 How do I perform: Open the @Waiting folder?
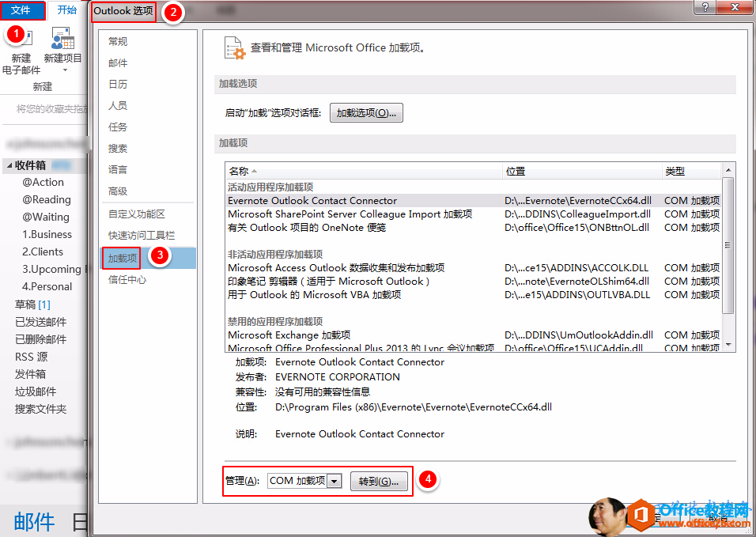pyautogui.click(x=46, y=217)
